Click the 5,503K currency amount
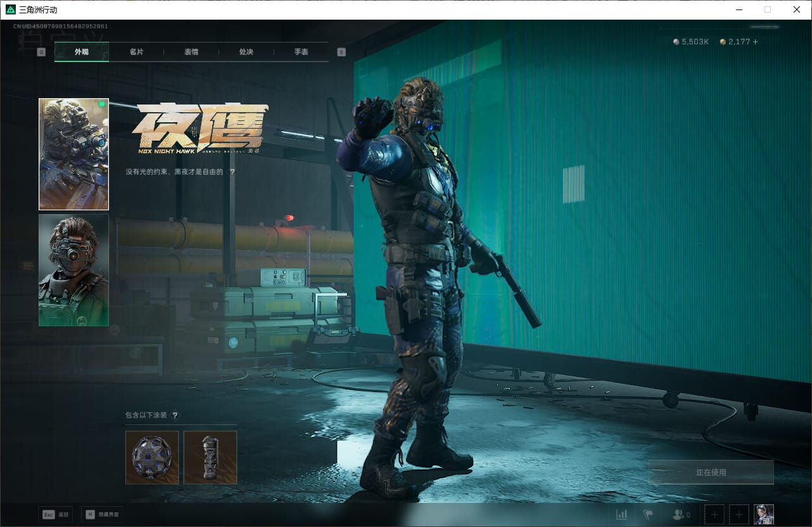Viewport: 812px width, 527px height. tap(695, 42)
